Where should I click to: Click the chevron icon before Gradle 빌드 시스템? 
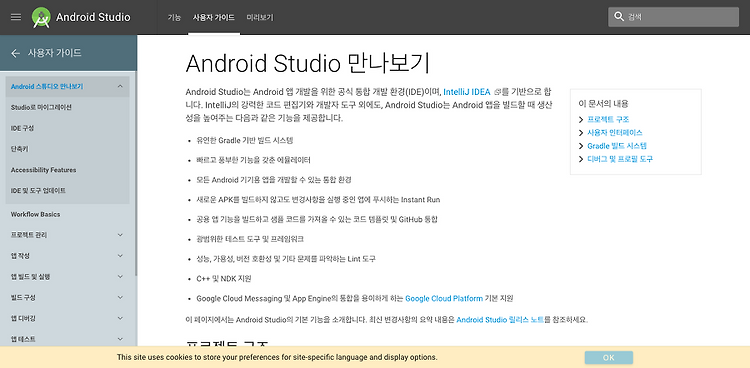(581, 146)
